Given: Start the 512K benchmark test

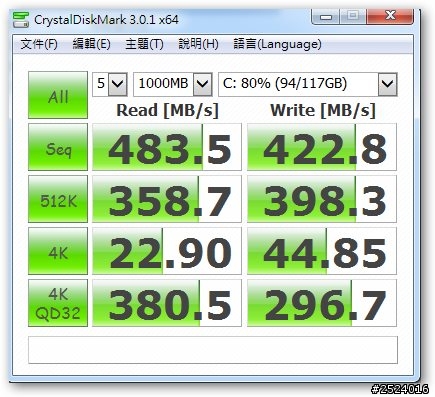Looking at the screenshot, I should pos(58,199).
